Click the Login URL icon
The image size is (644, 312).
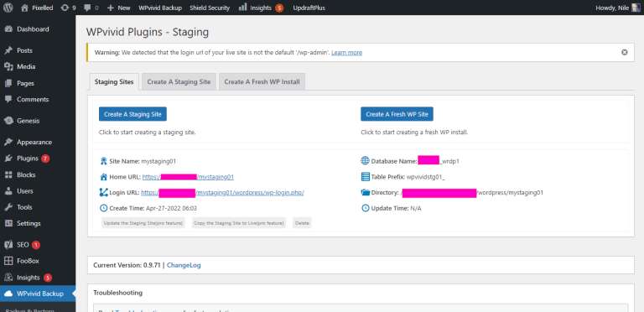tap(103, 192)
